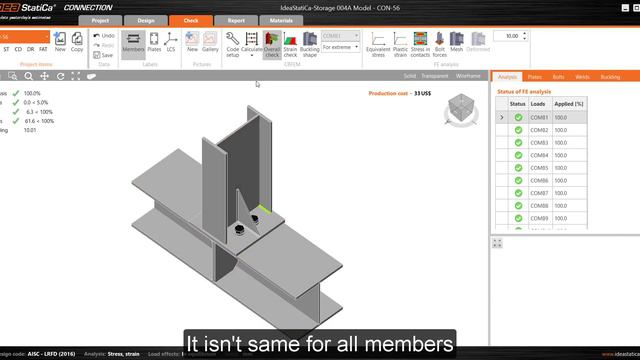This screenshot has height=360, width=640.
Task: Open the 'For extreme' dropdown
Action: pos(340,47)
